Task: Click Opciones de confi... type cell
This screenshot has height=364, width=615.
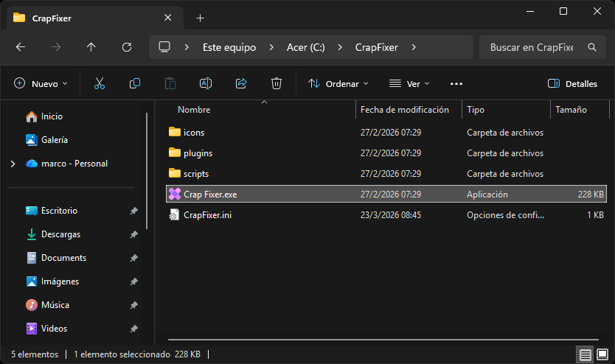Action: click(505, 215)
